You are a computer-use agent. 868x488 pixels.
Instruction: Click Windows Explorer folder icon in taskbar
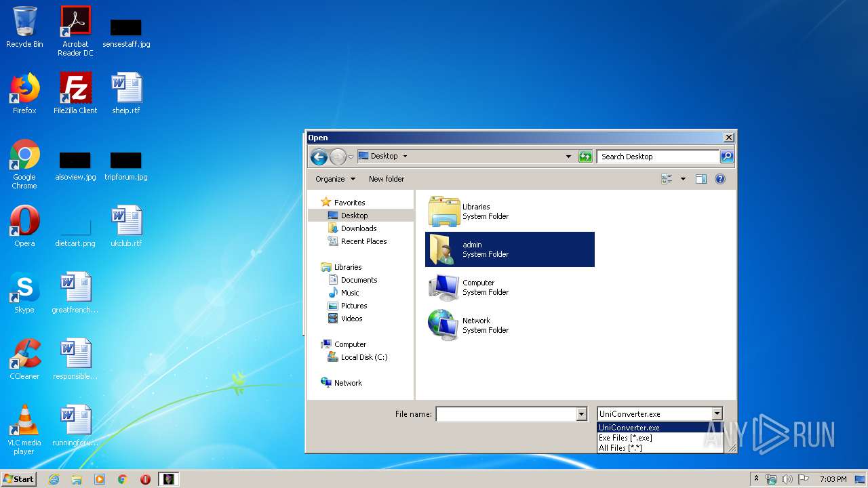tap(77, 479)
